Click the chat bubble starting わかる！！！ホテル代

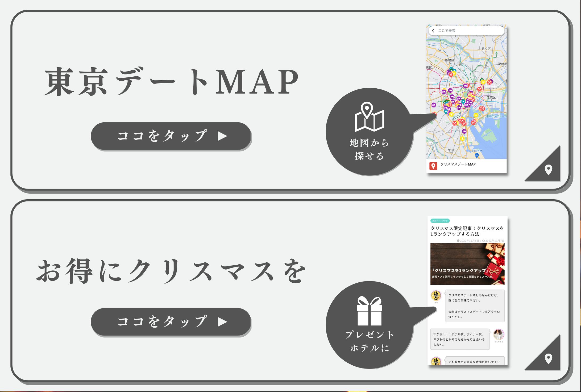460,339
